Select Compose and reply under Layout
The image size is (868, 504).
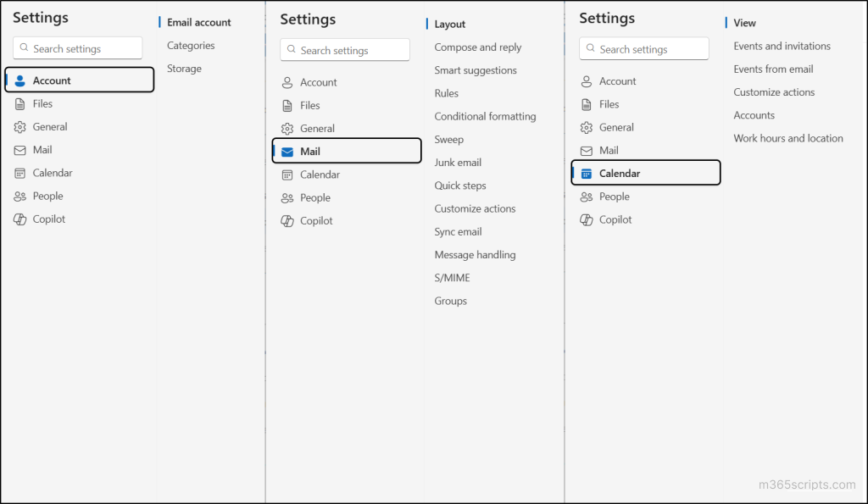[x=477, y=47]
